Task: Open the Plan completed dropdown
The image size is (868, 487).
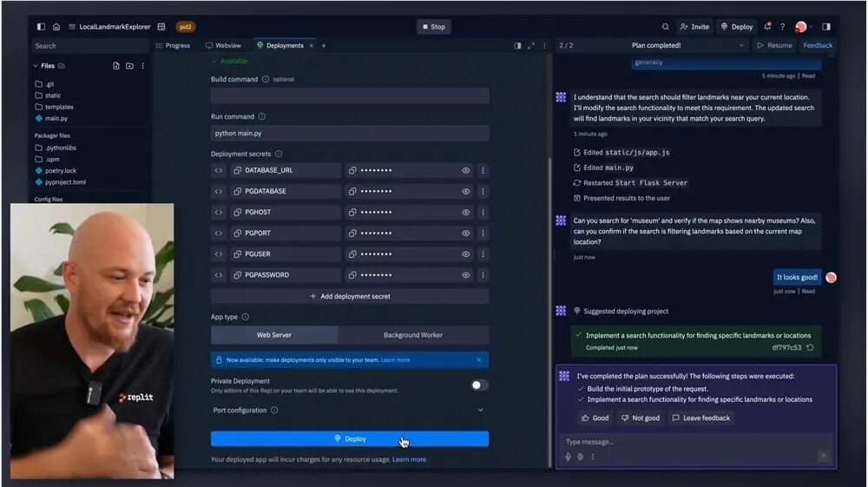Action: (x=741, y=45)
